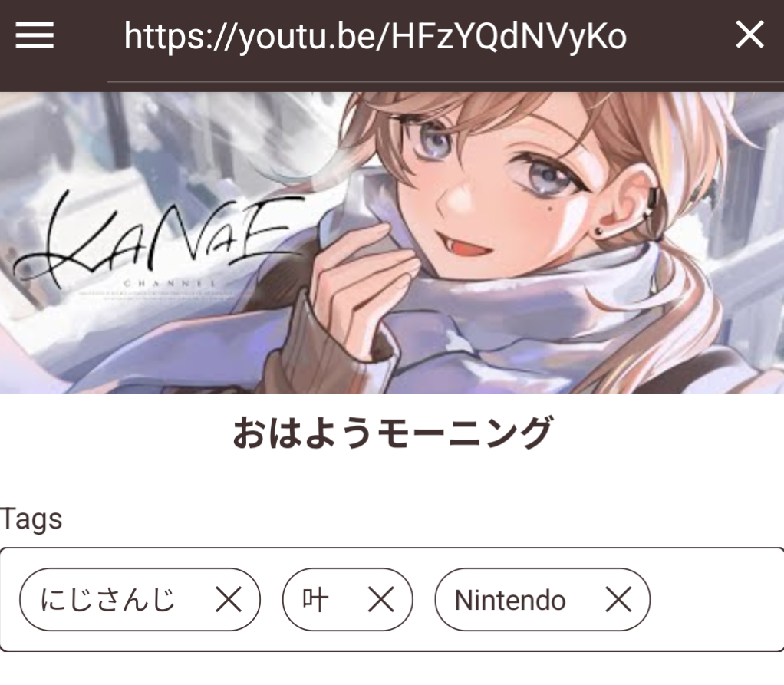
Task: Click the Tags label
Action: tap(31, 519)
